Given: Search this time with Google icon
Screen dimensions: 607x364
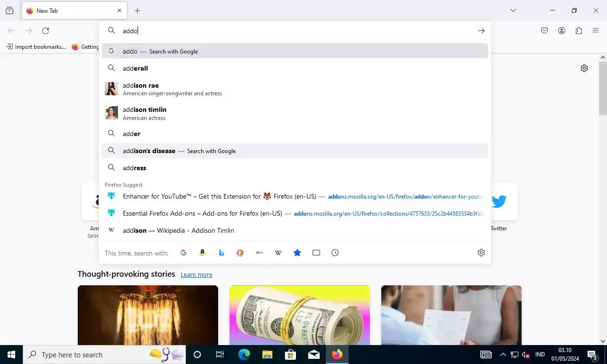Looking at the screenshot, I should click(184, 253).
